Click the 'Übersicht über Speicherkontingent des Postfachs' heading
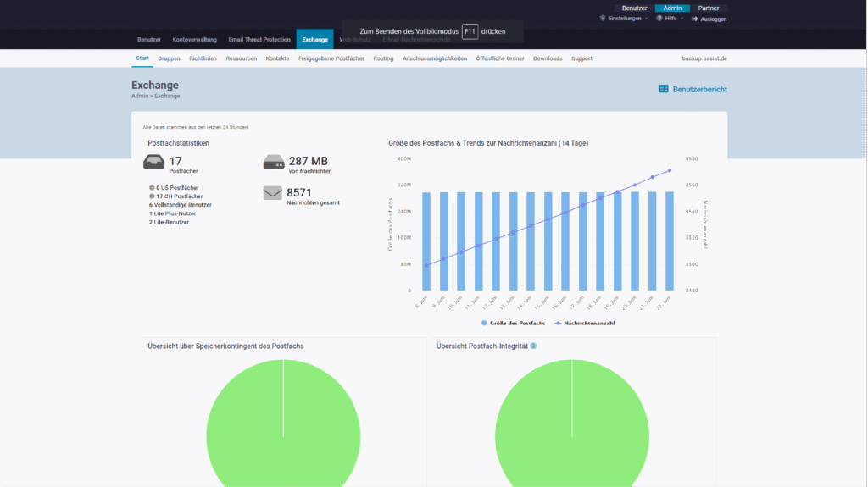Screen dimensions: 868x487 [225, 346]
